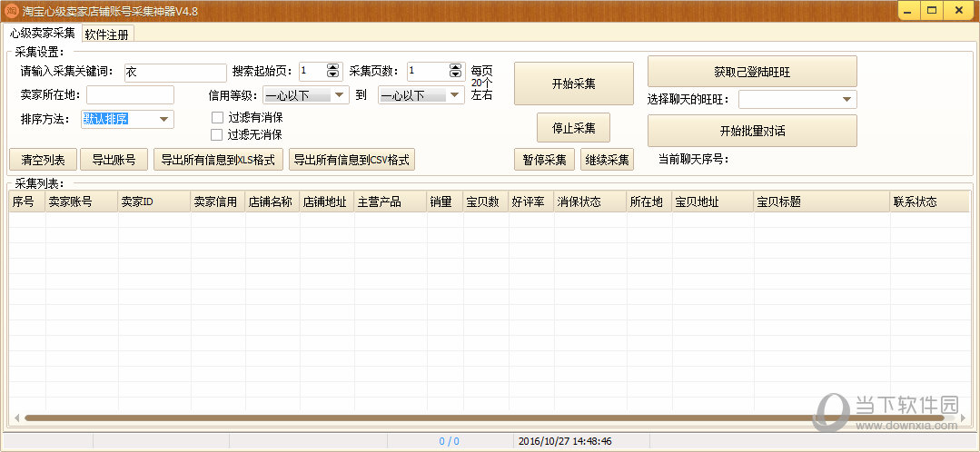980x452 pixels.
Task: Click the 导出账号 button
Action: (x=114, y=159)
